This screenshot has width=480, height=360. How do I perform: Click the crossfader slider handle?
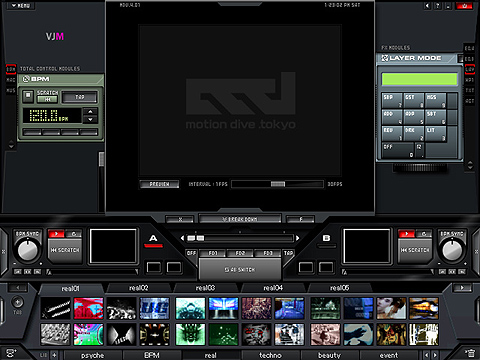(196, 238)
